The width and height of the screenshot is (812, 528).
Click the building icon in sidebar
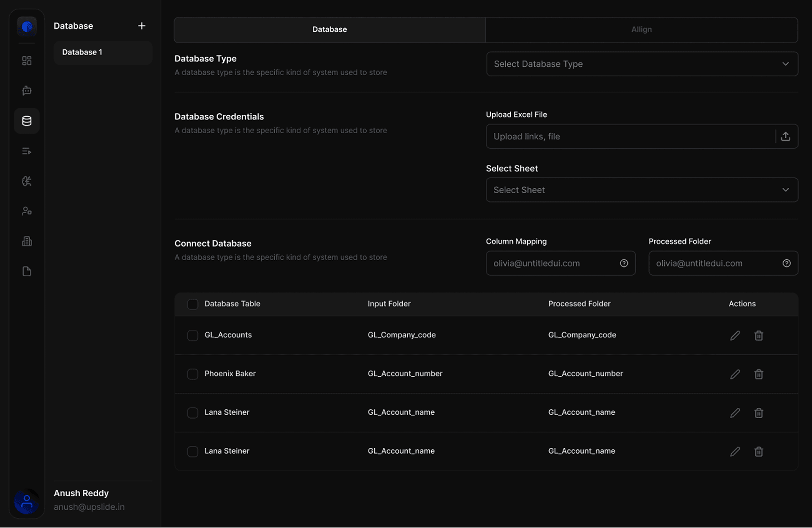27,241
